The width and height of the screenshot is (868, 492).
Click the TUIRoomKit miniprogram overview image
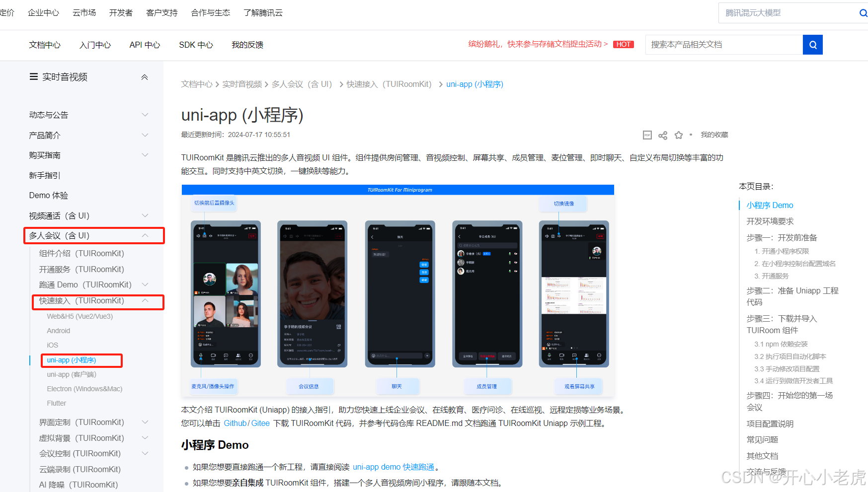pos(398,291)
